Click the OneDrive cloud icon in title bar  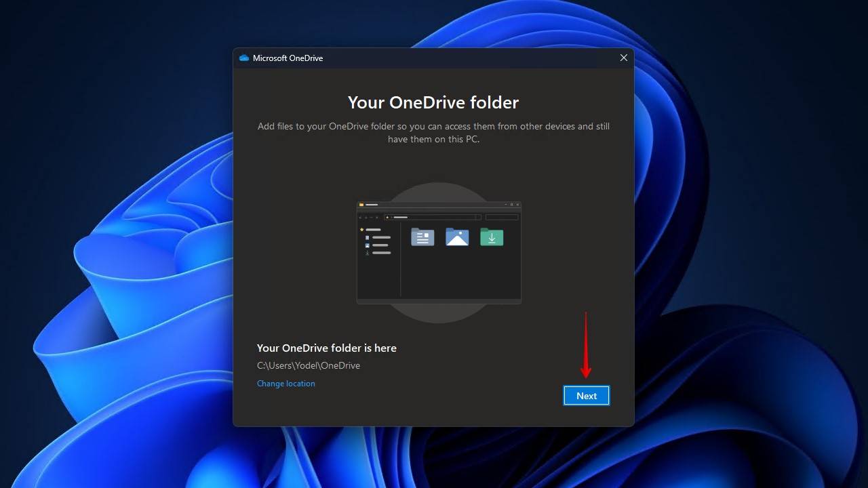[x=243, y=58]
